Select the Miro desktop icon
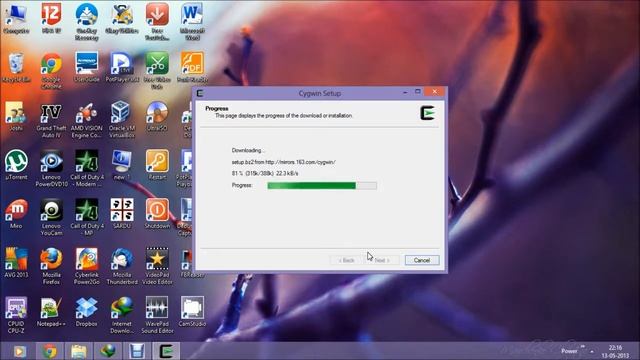Image resolution: width=640 pixels, height=360 pixels. 16,214
